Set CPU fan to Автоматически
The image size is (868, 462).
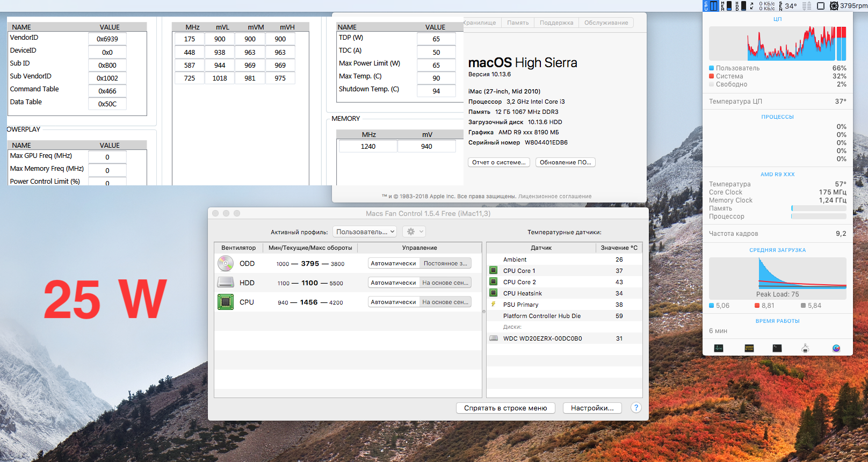394,302
